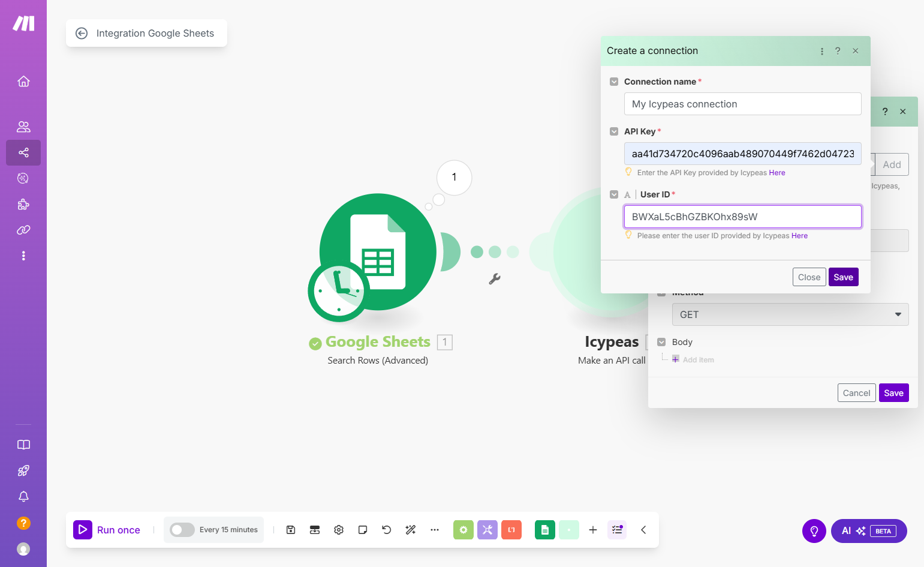
Task: Open the puzzle-piece Templates icon in sidebar
Action: (x=23, y=204)
